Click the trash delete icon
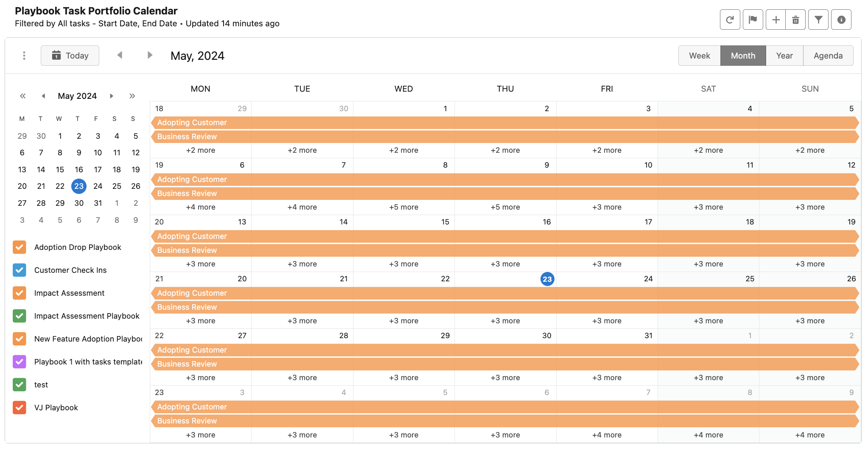Image resolution: width=868 pixels, height=454 pixels. tap(796, 20)
